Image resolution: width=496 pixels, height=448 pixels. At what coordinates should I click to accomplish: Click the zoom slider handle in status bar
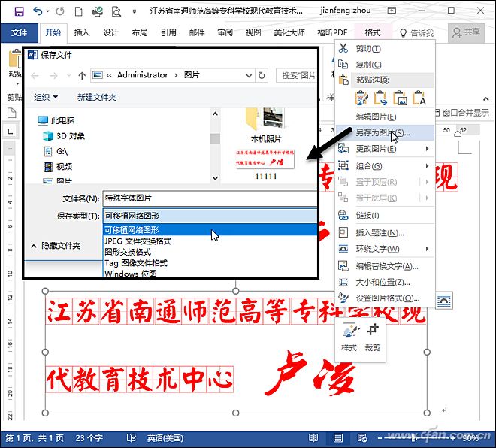point(414,438)
